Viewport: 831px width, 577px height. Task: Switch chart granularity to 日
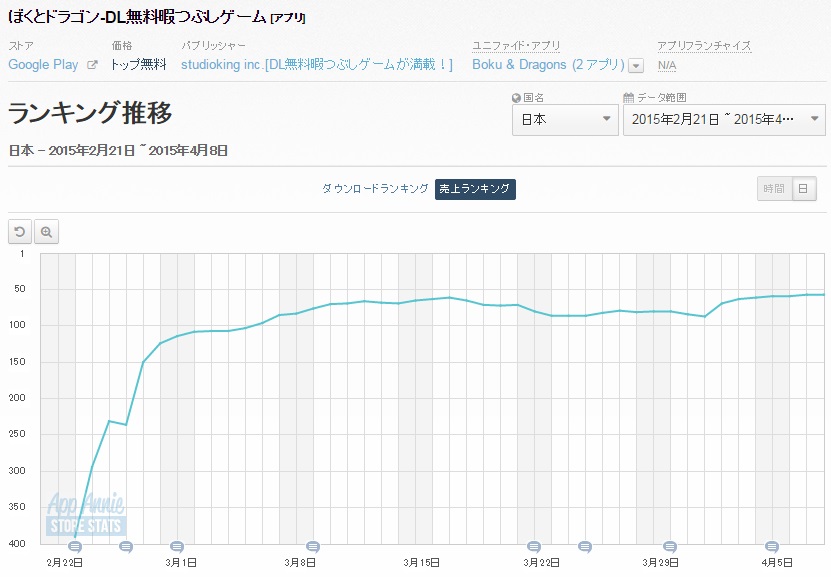coord(804,189)
